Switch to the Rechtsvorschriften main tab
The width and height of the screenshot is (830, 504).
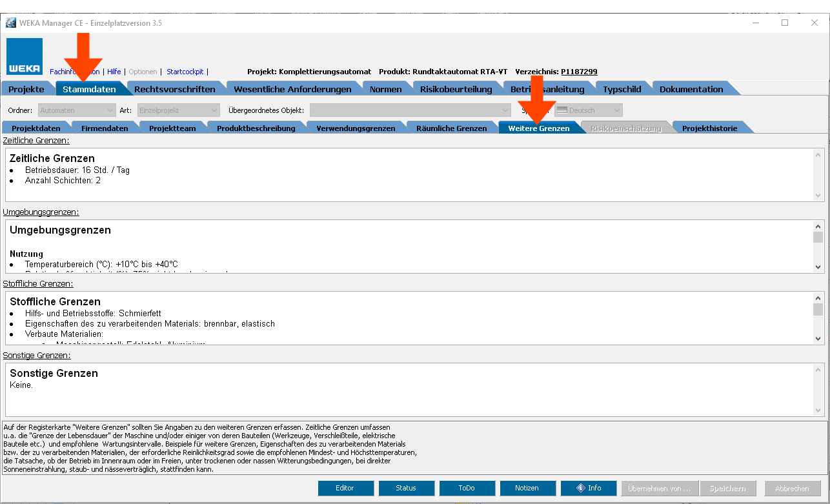[174, 89]
